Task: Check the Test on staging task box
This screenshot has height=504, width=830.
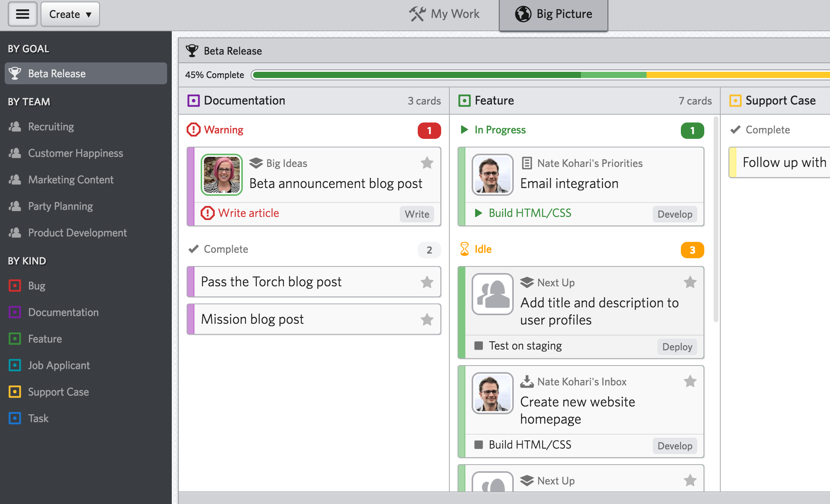Action: tap(478, 346)
